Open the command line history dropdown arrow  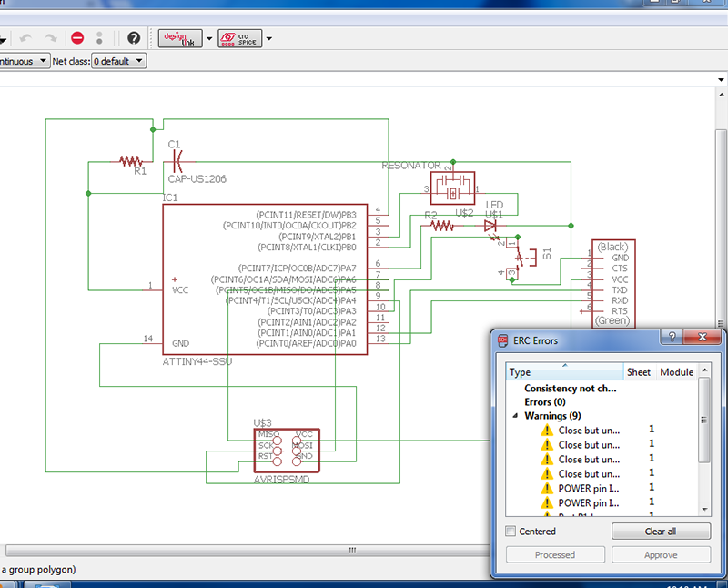pos(721,80)
